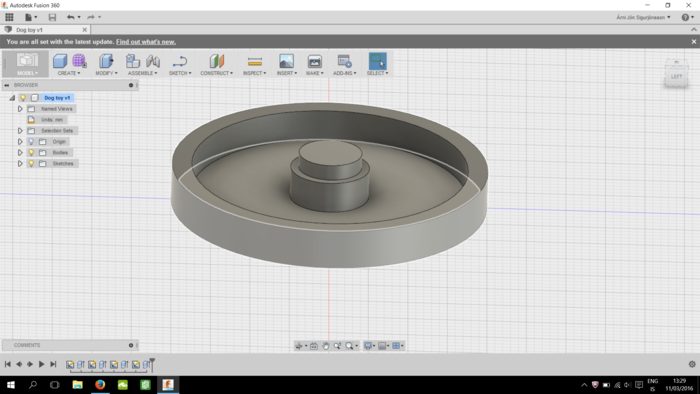Image resolution: width=700 pixels, height=394 pixels.
Task: Toggle Bodies folder visibility lightbulb
Action: 31,153
